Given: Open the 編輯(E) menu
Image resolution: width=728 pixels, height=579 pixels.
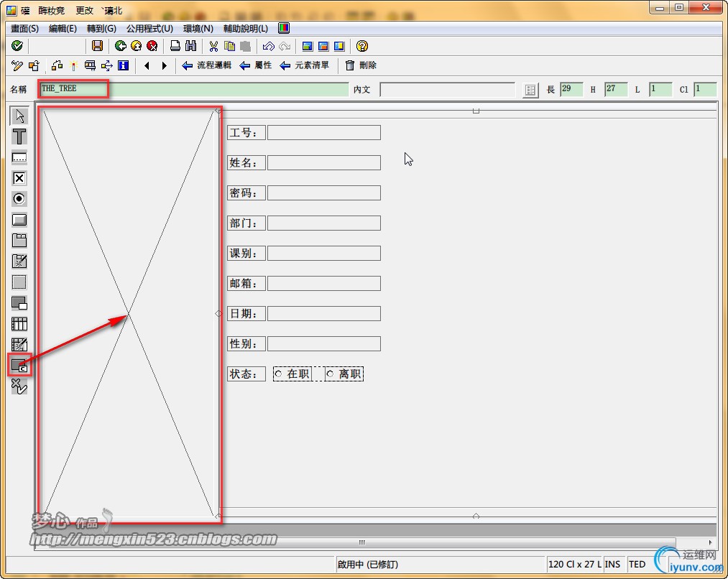Looking at the screenshot, I should (63, 28).
